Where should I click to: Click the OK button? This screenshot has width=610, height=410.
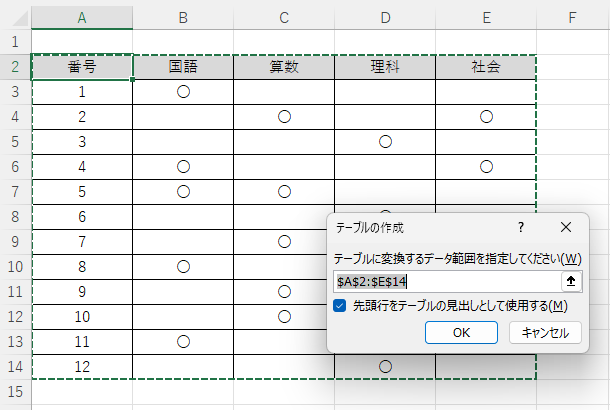pos(461,332)
